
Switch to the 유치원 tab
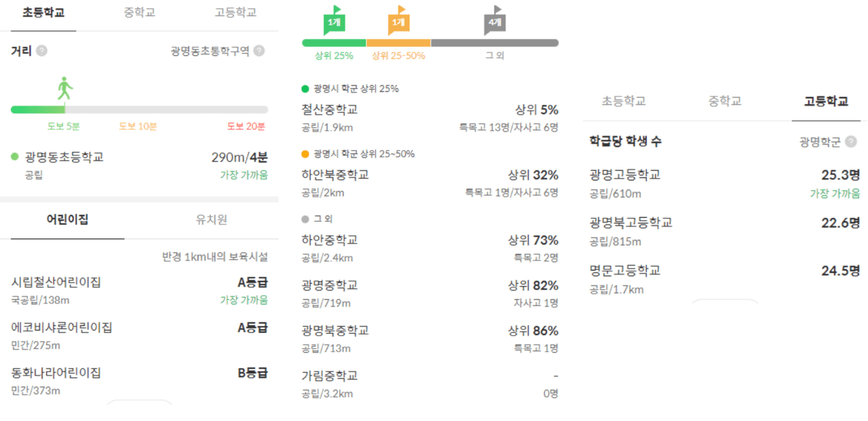(x=212, y=220)
